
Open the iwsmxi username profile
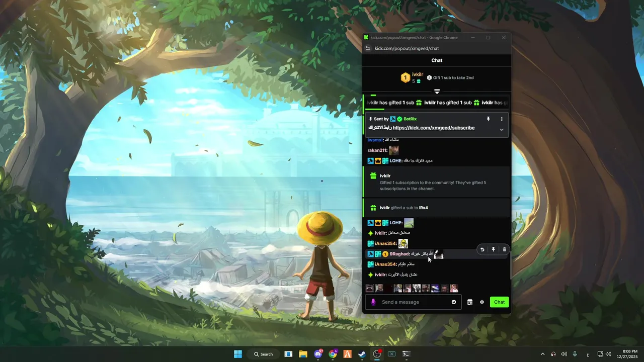coord(375,140)
